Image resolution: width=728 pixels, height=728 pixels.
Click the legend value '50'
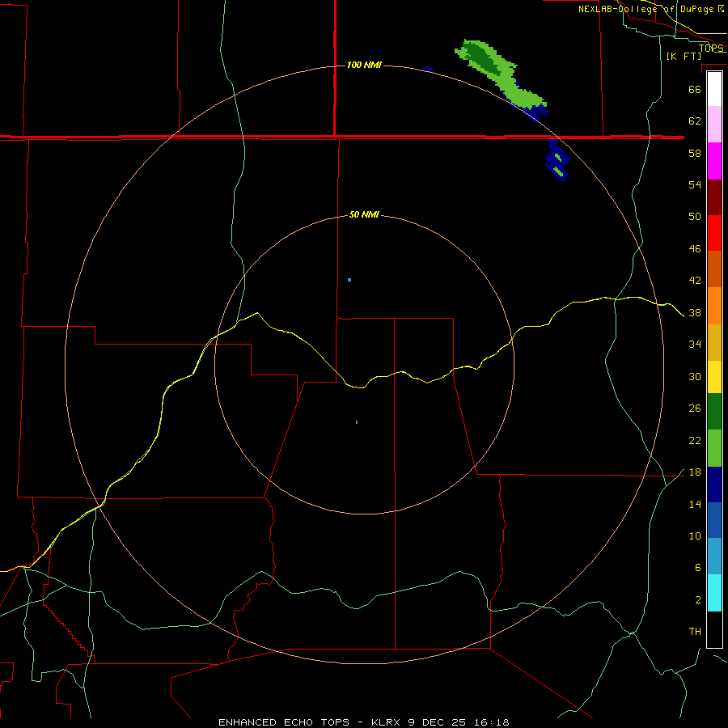(695, 216)
